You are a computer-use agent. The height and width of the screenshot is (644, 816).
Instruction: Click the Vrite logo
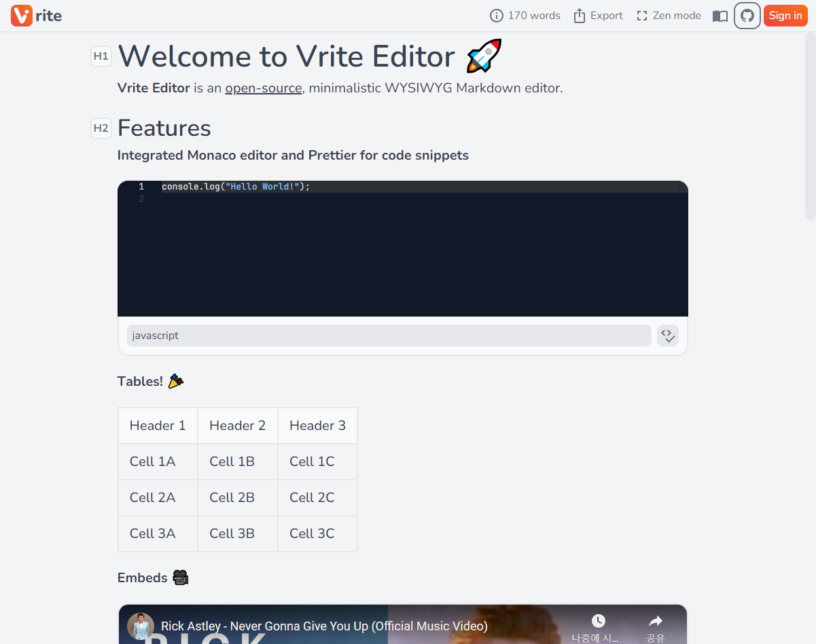(37, 16)
